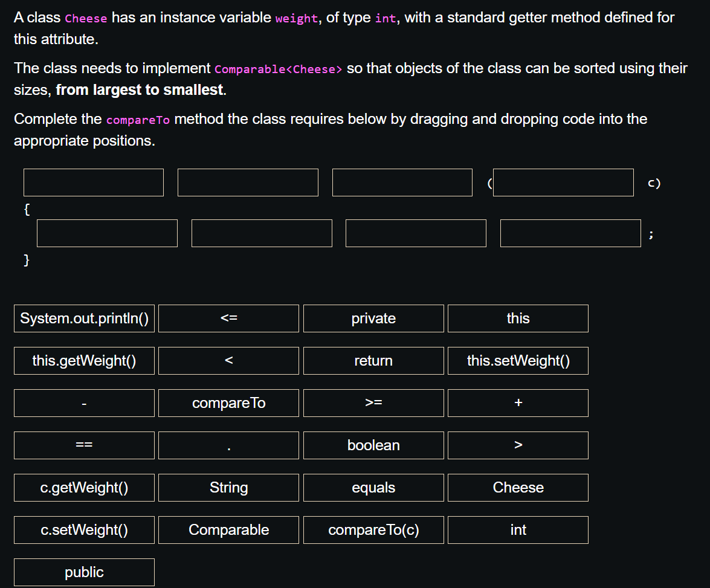Viewport: 710px width, 588px height.
Task: Pick the "return" keyword tile
Action: (373, 360)
